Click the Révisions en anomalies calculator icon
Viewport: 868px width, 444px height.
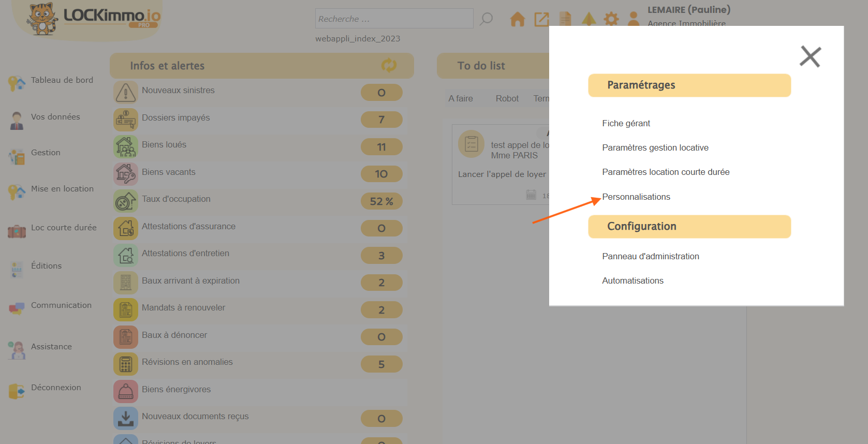(126, 364)
